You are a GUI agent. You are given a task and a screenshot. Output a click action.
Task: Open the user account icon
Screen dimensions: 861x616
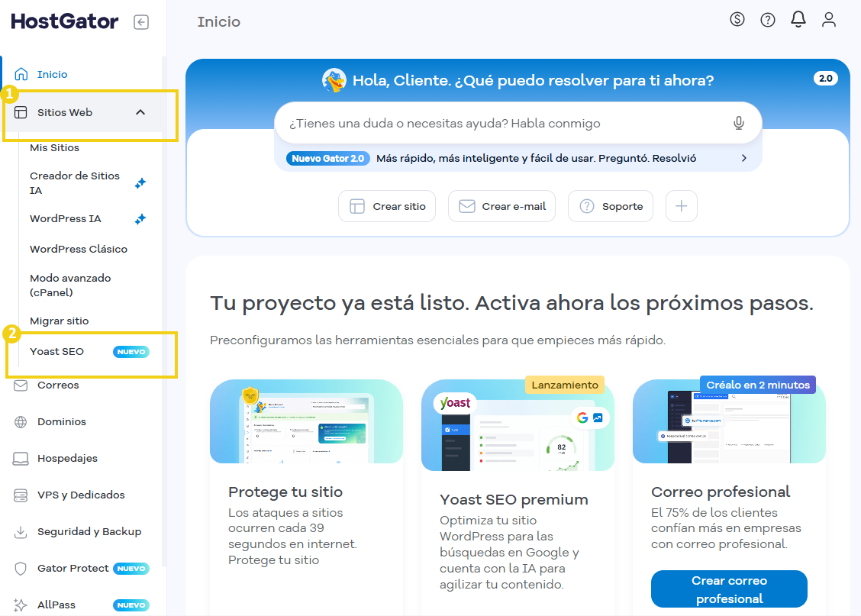(x=829, y=20)
